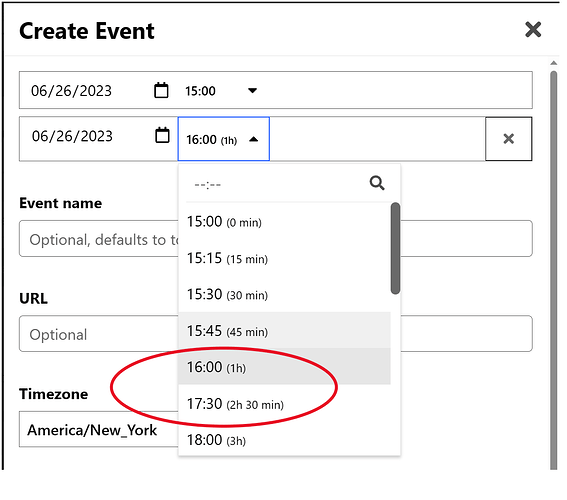Viewport: 567px width, 500px height.
Task: Close the Create Event dialog
Action: pos(533,30)
